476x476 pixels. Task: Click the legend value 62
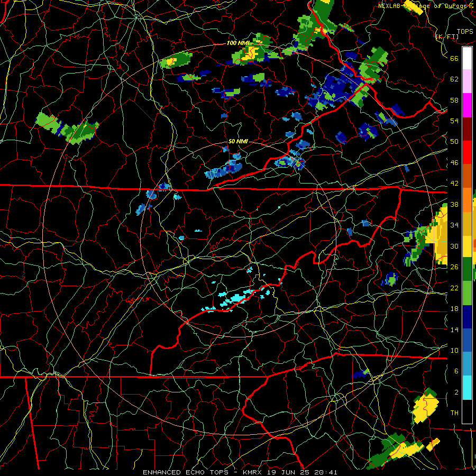tap(454, 79)
